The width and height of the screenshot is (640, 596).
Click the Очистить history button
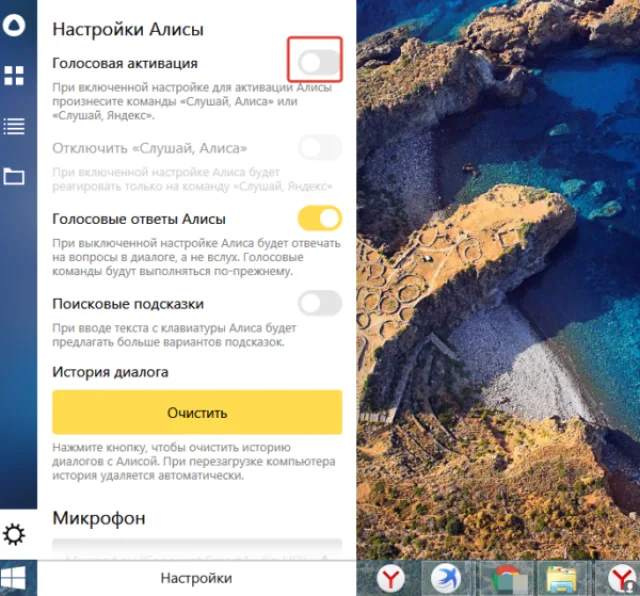197,412
